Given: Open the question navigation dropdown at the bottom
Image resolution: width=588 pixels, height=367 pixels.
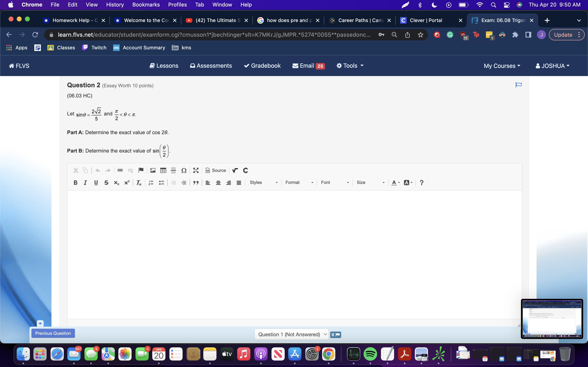Looking at the screenshot, I should point(291,334).
